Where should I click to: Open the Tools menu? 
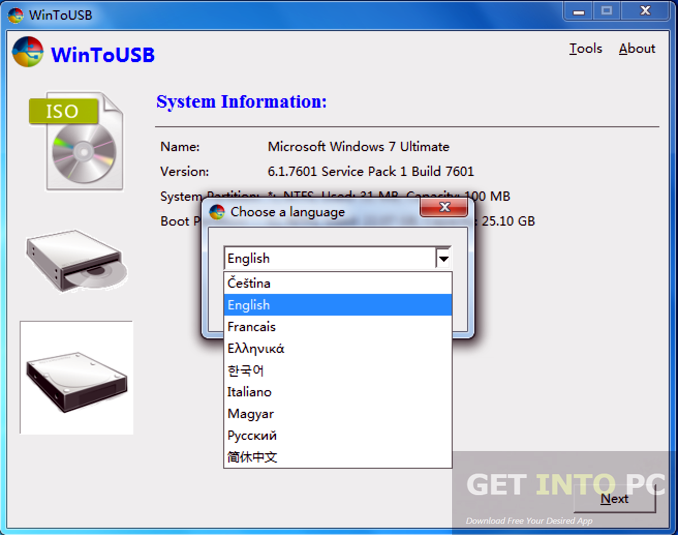[585, 48]
